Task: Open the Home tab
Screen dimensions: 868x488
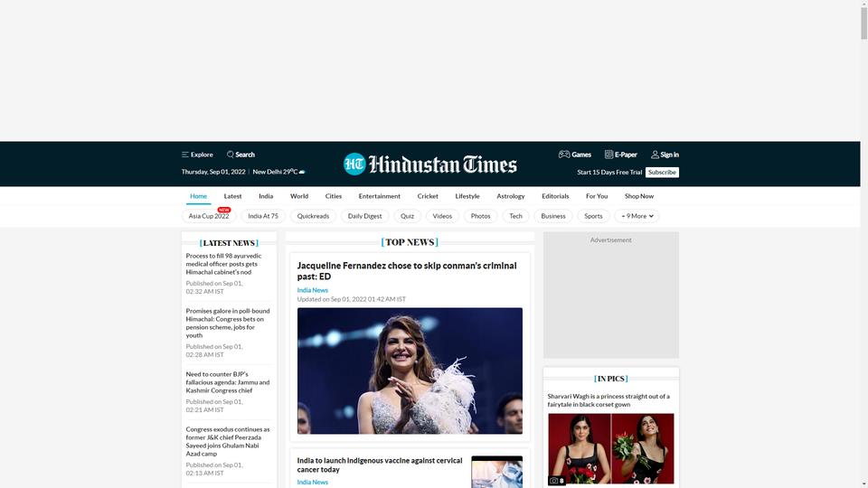Action: (198, 196)
